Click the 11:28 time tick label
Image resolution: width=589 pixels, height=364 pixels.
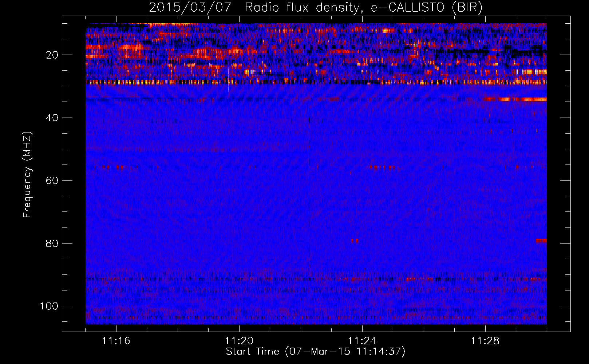point(485,341)
